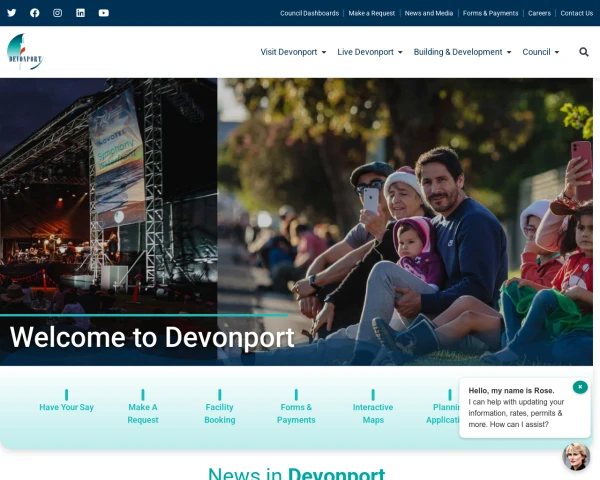Screen dimensions: 600x480
Task: Open the Careers link
Action: (539, 13)
